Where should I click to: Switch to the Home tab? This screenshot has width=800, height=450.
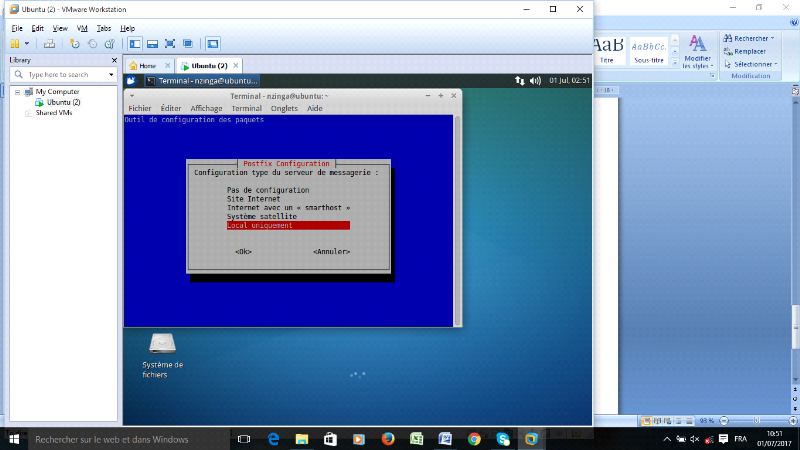click(x=147, y=66)
